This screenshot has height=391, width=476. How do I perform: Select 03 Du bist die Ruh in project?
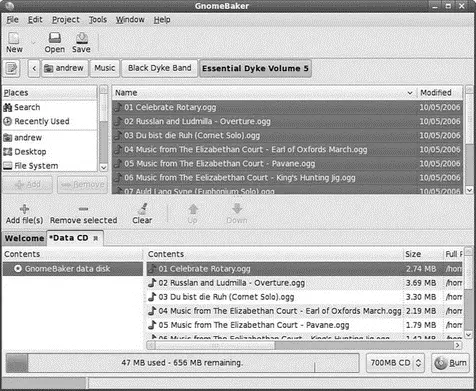point(304,297)
